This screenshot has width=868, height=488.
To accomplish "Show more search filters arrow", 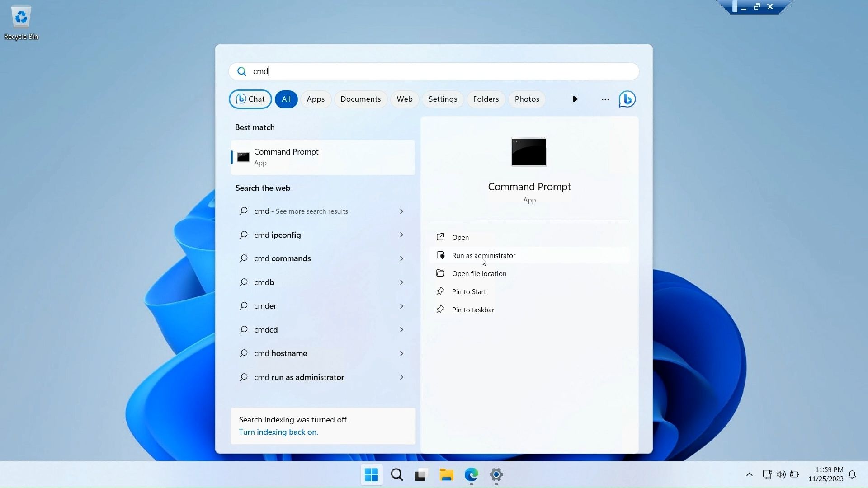I will pos(575,99).
